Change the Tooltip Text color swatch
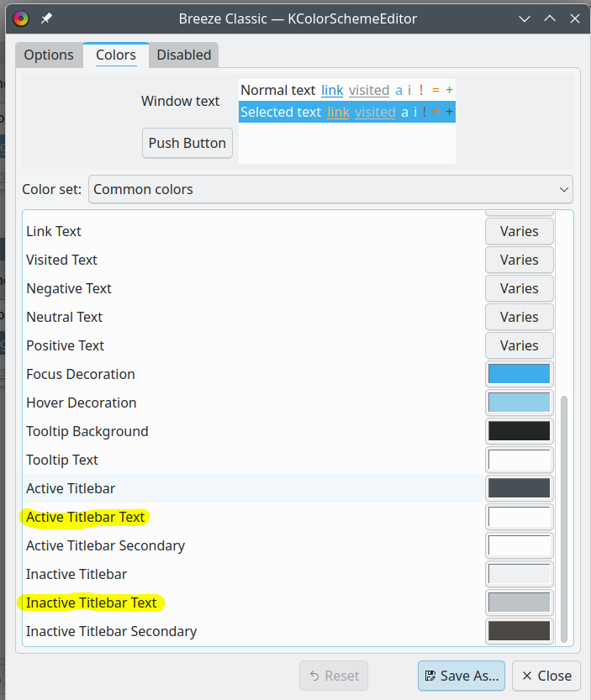591x700 pixels. (x=520, y=460)
